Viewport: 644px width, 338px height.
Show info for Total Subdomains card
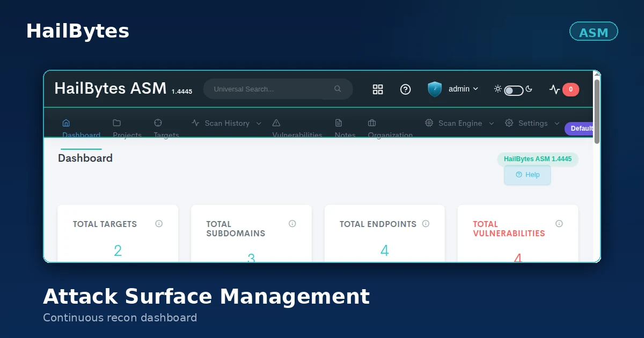[x=292, y=224]
